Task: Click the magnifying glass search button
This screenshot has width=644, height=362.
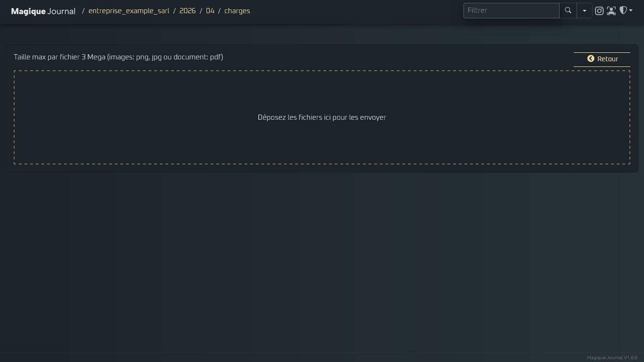Action: coord(568,10)
